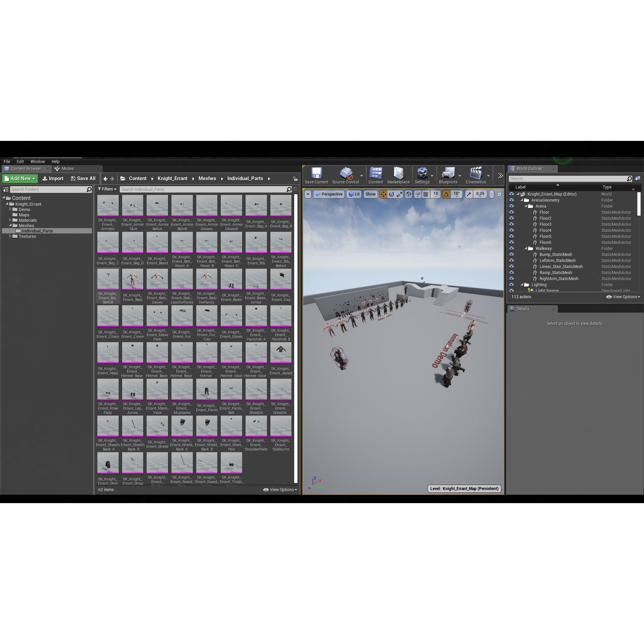Open the Marketplace from the toolbar

click(x=398, y=173)
